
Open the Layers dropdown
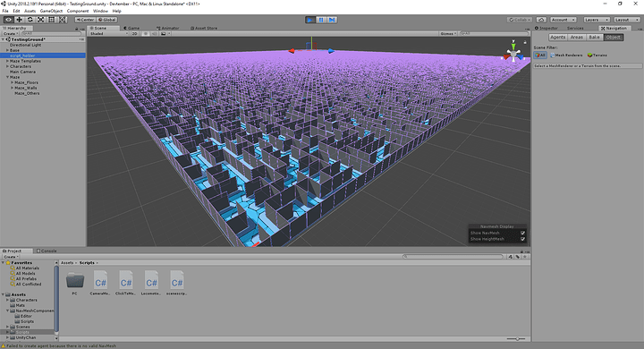click(597, 20)
